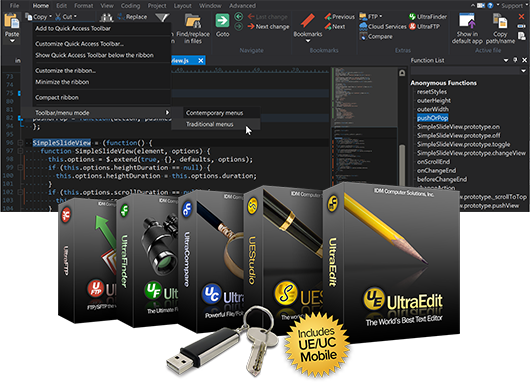Select resetStyles in Function List
The height and width of the screenshot is (382, 530).
(x=432, y=92)
